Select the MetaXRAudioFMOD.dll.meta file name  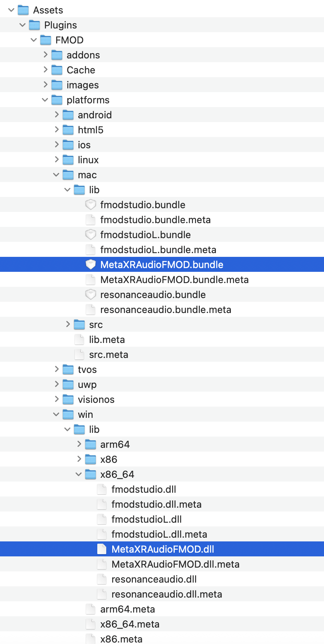pyautogui.click(x=175, y=564)
